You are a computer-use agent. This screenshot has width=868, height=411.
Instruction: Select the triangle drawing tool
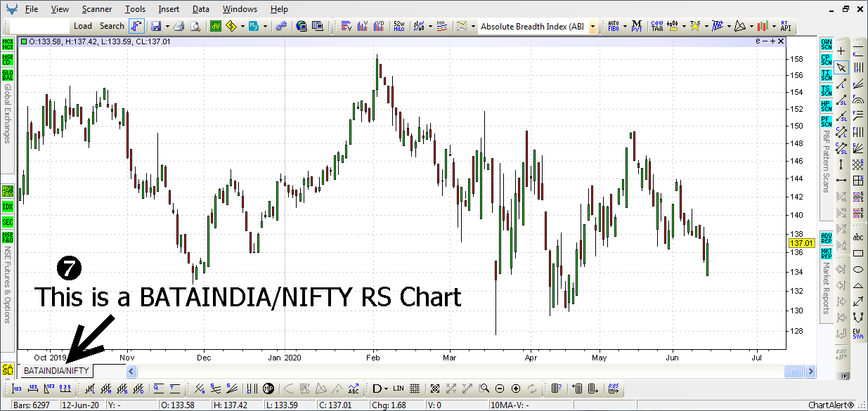click(x=858, y=286)
